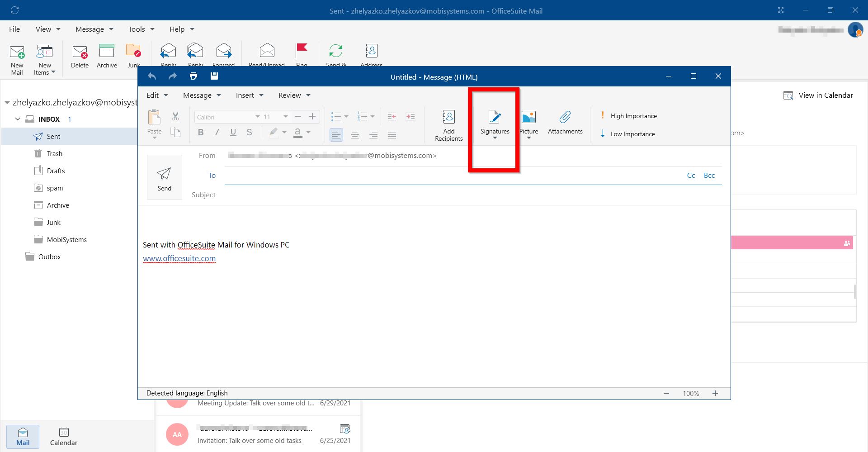
Task: Click the New Mail icon
Action: point(17,52)
